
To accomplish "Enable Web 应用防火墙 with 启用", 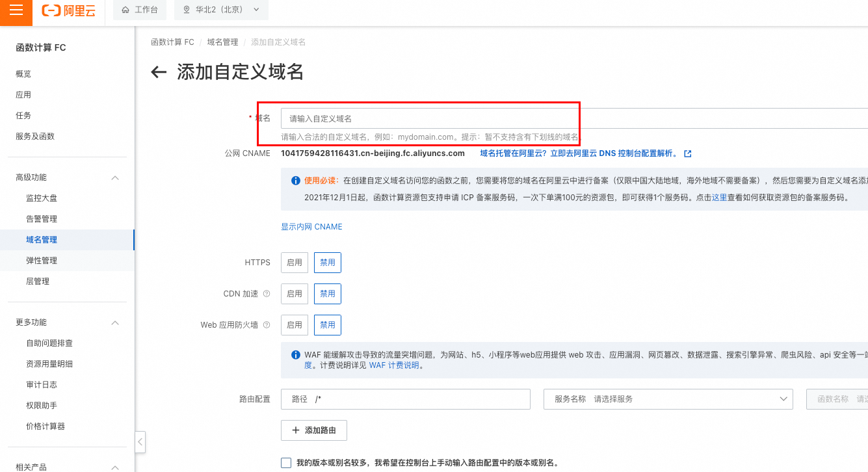I will (295, 325).
